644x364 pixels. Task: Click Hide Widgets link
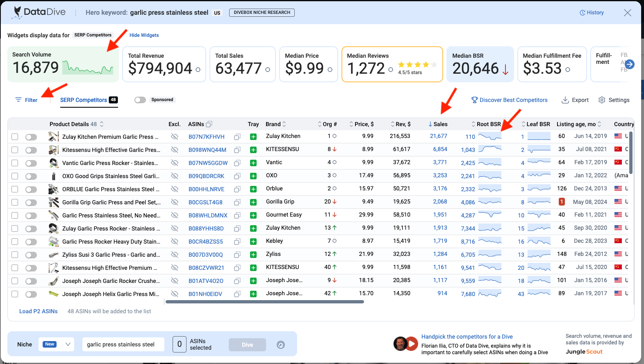(144, 35)
